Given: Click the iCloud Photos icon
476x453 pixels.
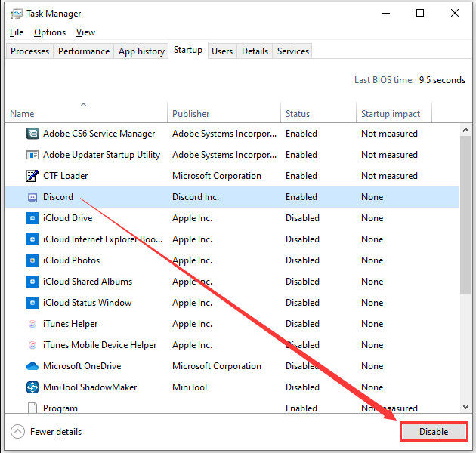Looking at the screenshot, I should click(x=32, y=260).
